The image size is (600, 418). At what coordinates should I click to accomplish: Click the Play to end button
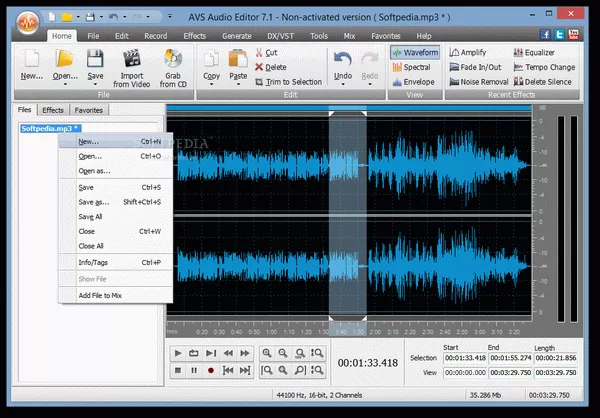point(210,353)
